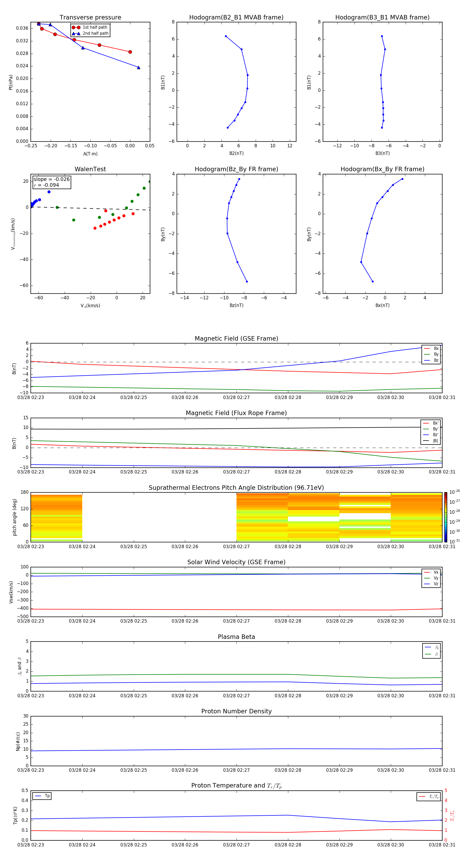The image size is (473, 868).
Task: Click the 'V_A(km/s)' x-axis label
Action: pyautogui.click(x=90, y=306)
